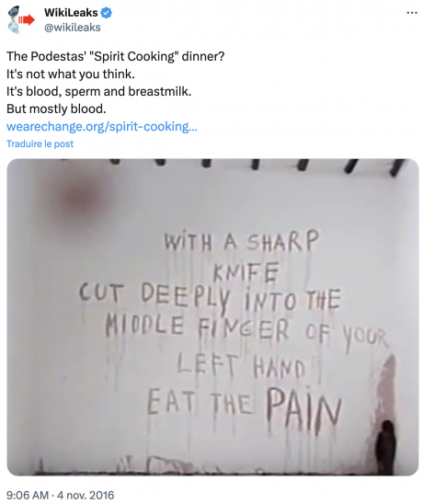
Task: Click the red arrow in the avatar logo
Action: click(x=28, y=20)
